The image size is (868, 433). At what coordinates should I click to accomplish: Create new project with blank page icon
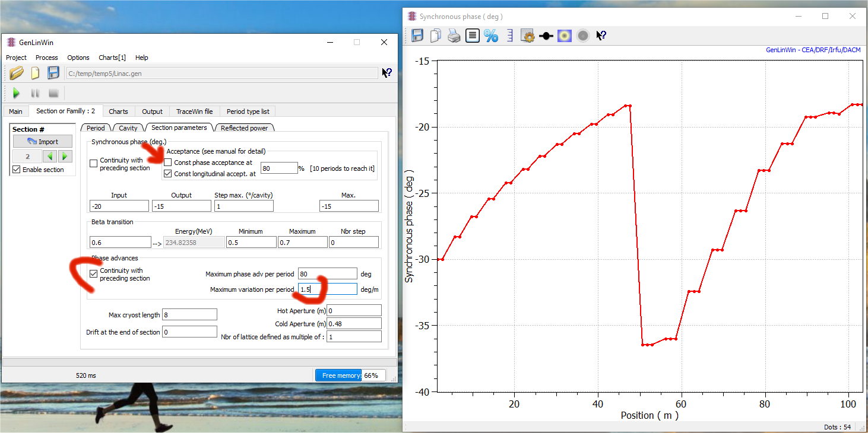click(x=35, y=73)
